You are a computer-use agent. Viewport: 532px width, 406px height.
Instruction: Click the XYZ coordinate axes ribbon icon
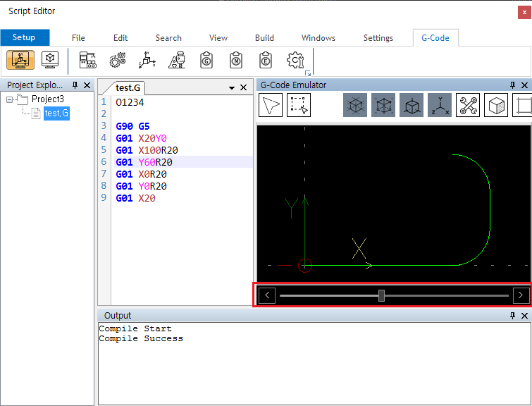click(148, 61)
